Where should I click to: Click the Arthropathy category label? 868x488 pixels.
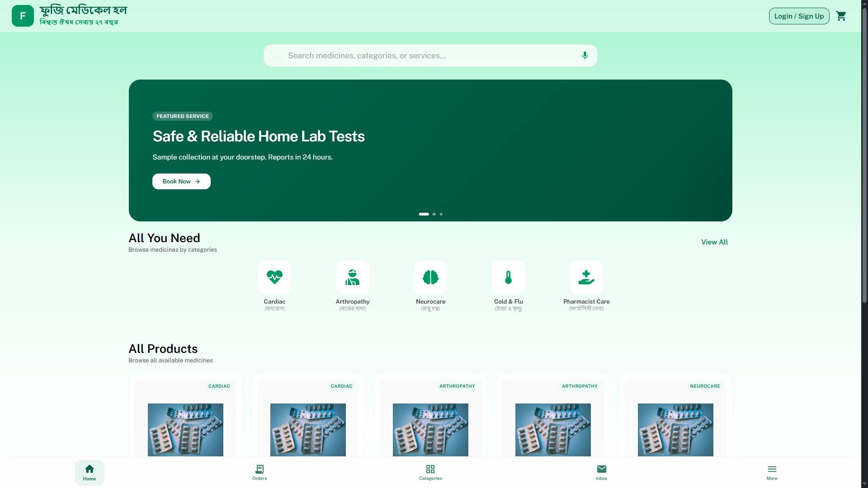click(x=353, y=301)
